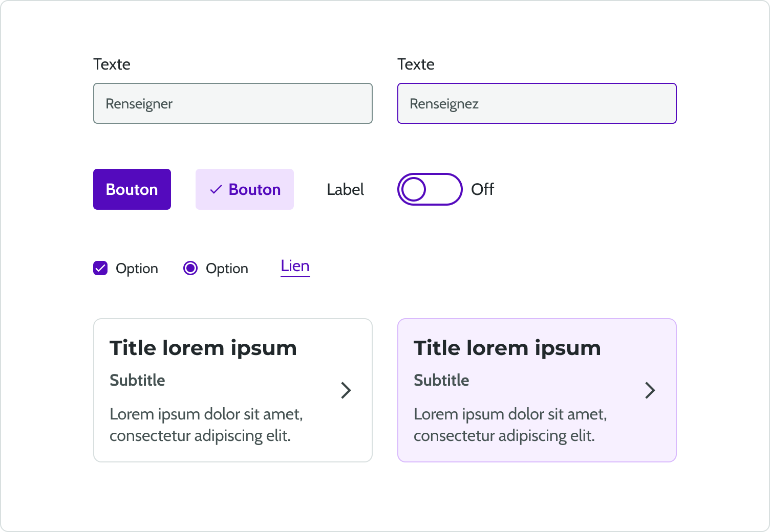770x532 pixels.
Task: Click the checkmark inside the light Bouton button
Action: (x=217, y=189)
